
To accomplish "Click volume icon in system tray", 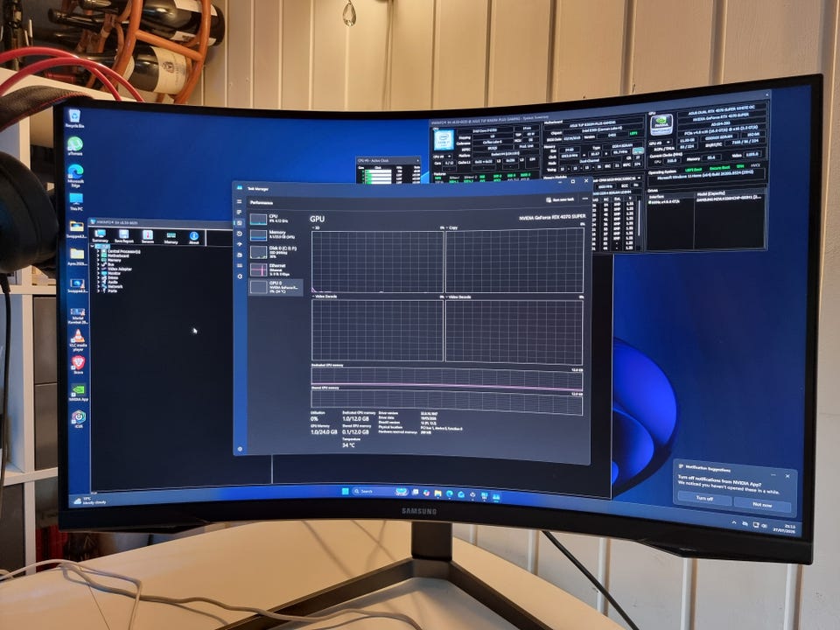I will [765, 526].
